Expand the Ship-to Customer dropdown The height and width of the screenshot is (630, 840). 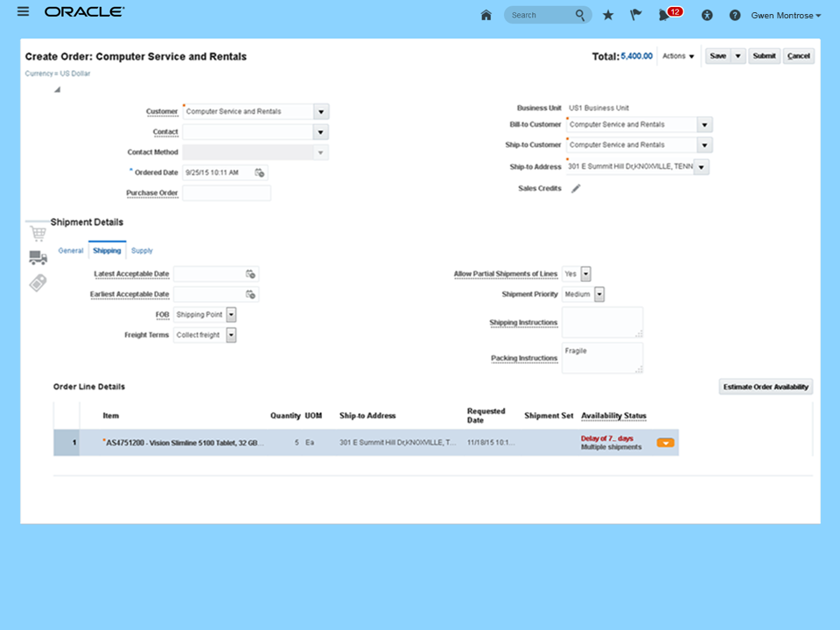tap(704, 145)
